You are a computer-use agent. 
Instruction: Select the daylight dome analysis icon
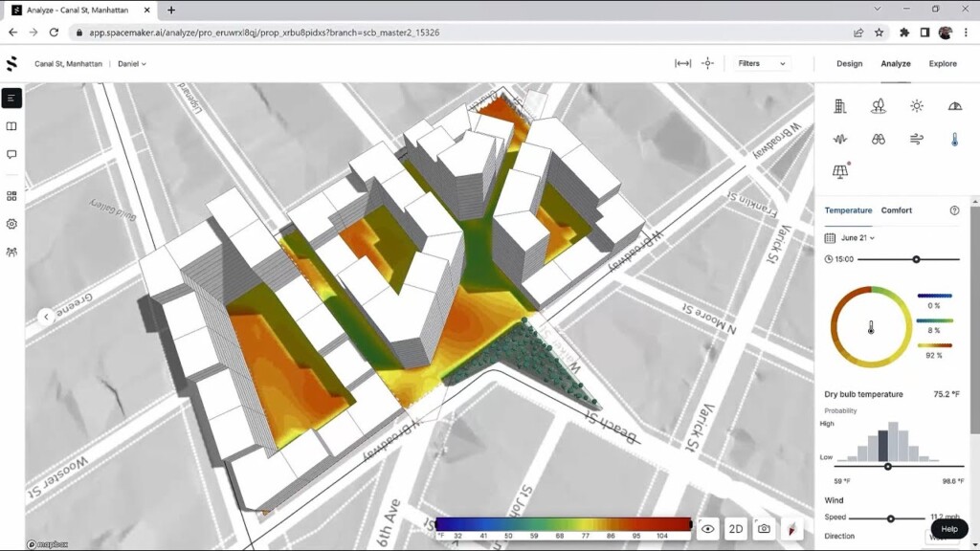(954, 106)
